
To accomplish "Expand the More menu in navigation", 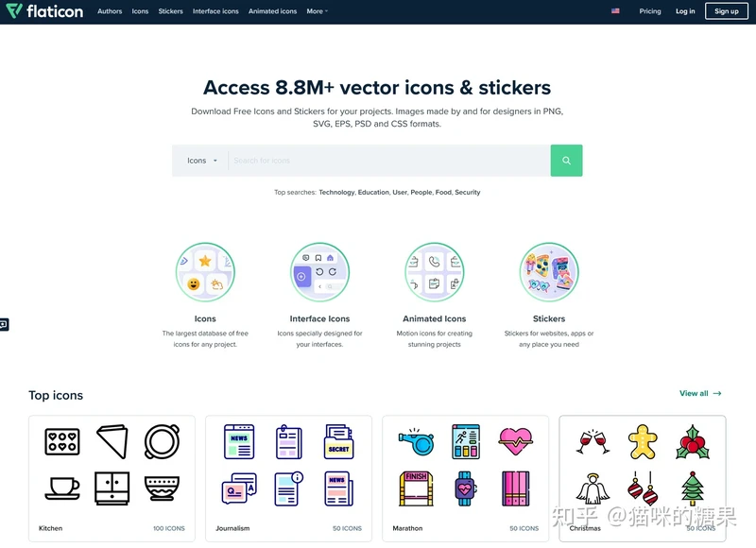I will pos(317,11).
